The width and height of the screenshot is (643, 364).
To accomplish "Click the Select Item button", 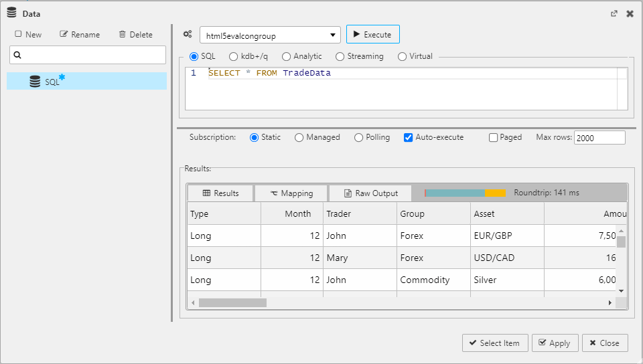I will [x=495, y=343].
